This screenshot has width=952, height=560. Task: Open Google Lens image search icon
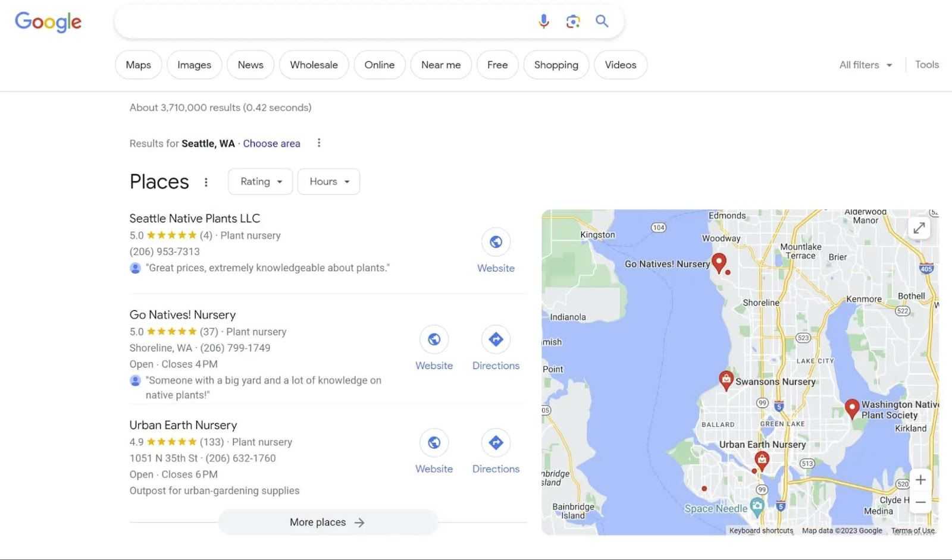click(573, 22)
